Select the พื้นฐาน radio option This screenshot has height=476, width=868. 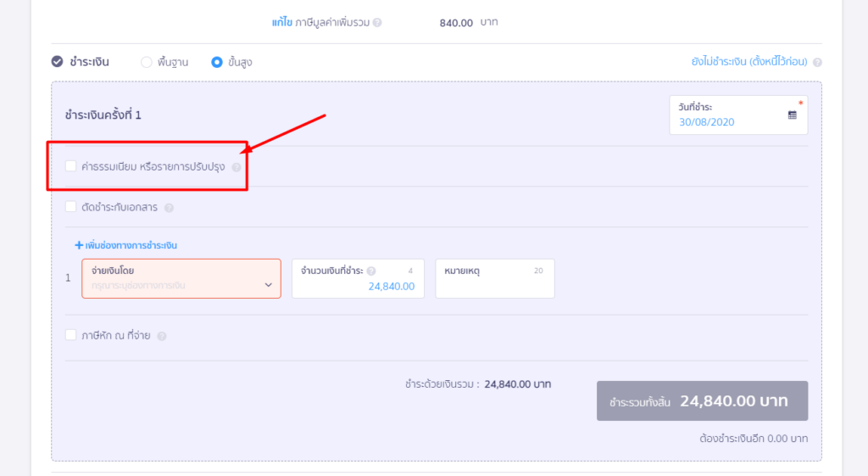point(146,62)
